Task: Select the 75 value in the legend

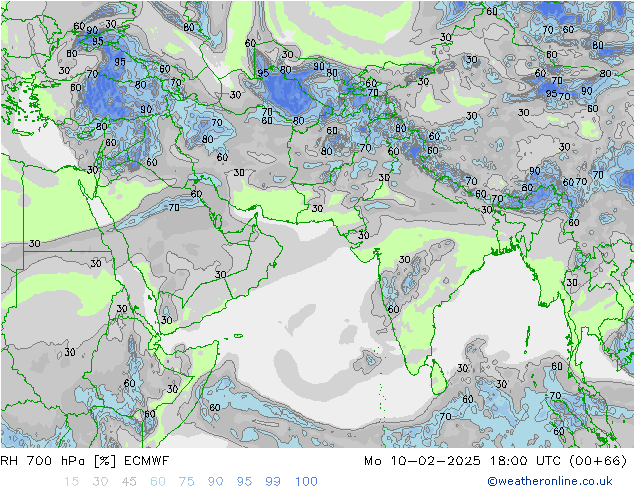Action: (x=186, y=481)
